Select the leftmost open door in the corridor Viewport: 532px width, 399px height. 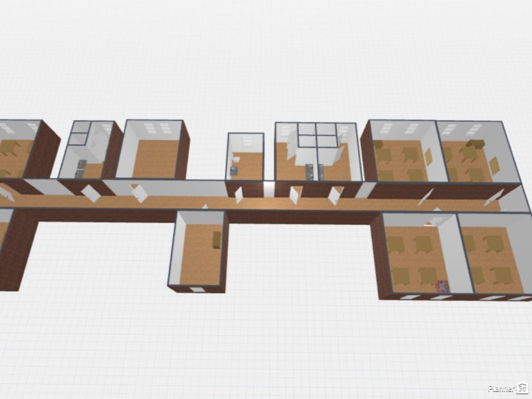5,193
